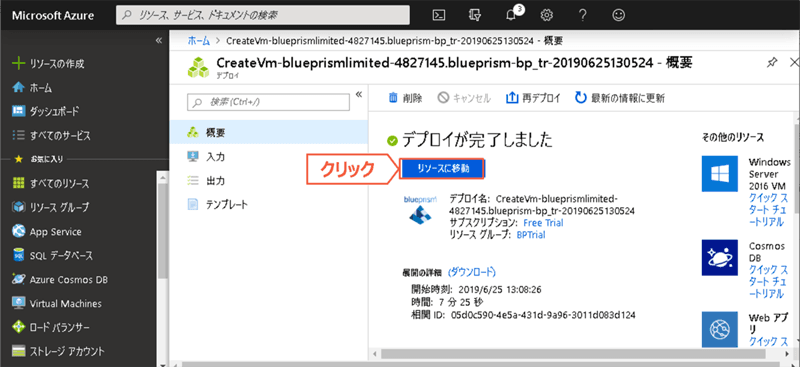Image resolution: width=800 pixels, height=367 pixels.
Task: Open SQL データベース in the sidebar
Action: tap(53, 255)
